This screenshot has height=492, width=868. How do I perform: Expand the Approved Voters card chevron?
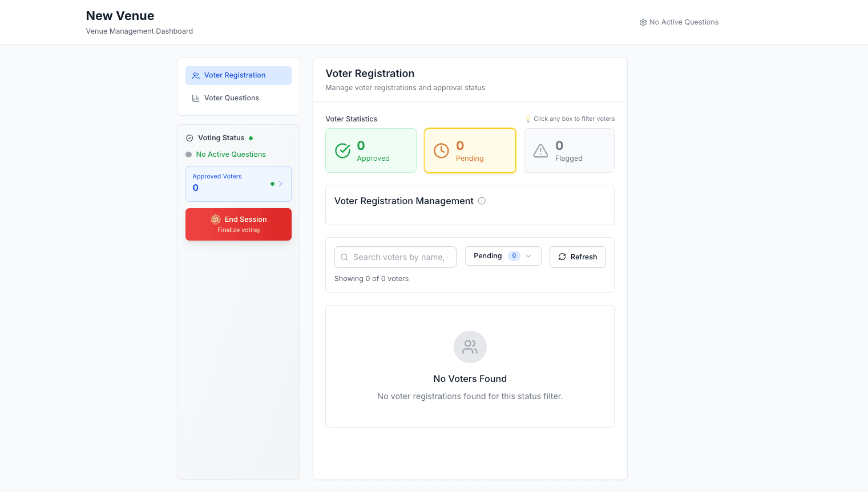coord(280,184)
